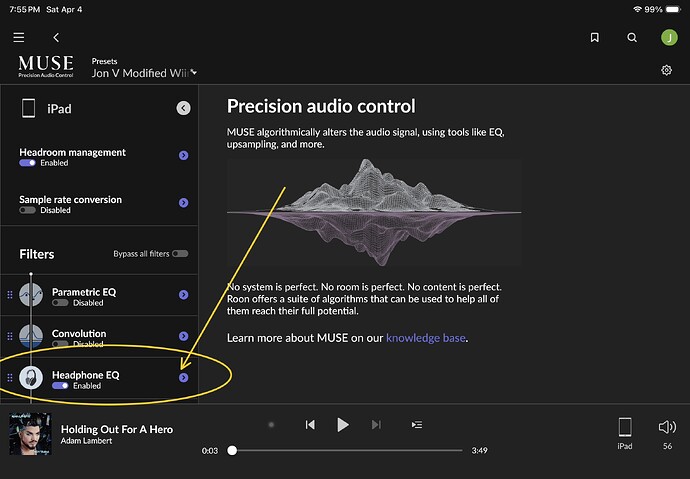Open the hamburger navigation menu

coord(18,37)
